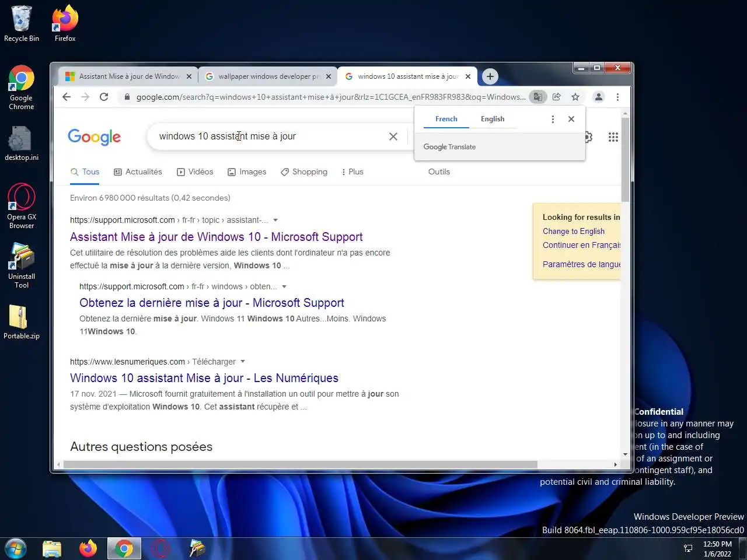Click the Uninstall Tool taskbar icon
This screenshot has width=747, height=560.
(x=197, y=549)
